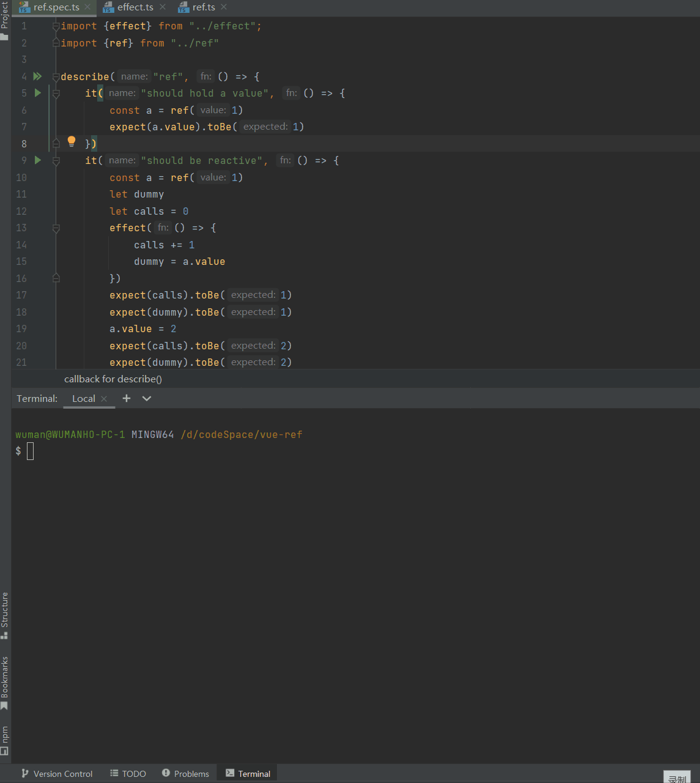The height and width of the screenshot is (783, 700).
Task: Close the effect.ts editor tab
Action: tap(163, 7)
